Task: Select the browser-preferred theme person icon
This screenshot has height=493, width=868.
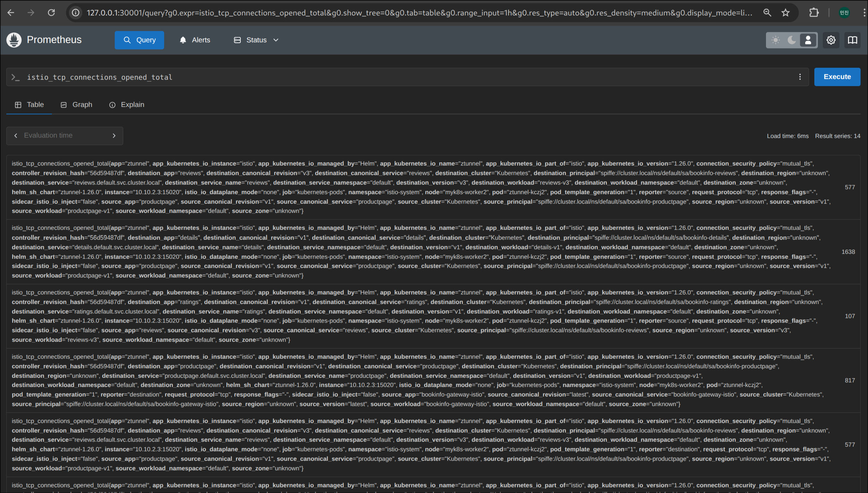Action: coord(808,40)
